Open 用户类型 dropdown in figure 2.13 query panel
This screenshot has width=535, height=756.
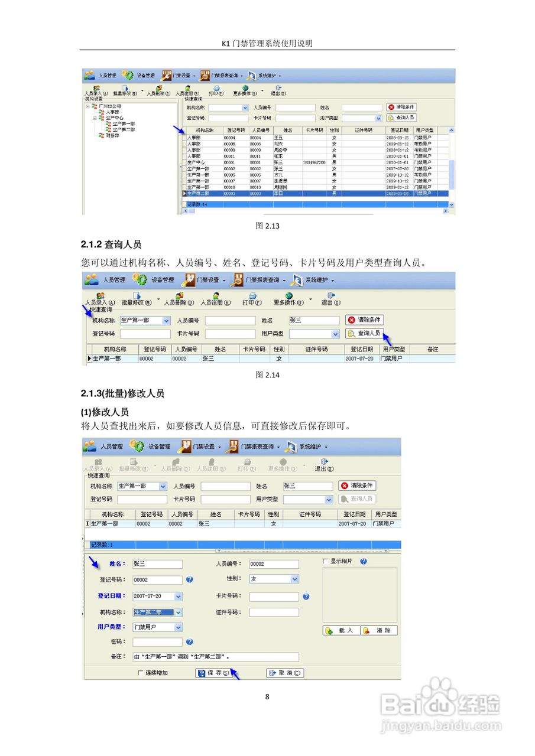pos(378,118)
